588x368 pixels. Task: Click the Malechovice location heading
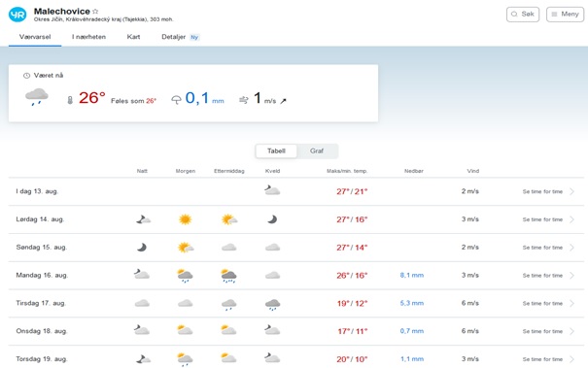(62, 12)
